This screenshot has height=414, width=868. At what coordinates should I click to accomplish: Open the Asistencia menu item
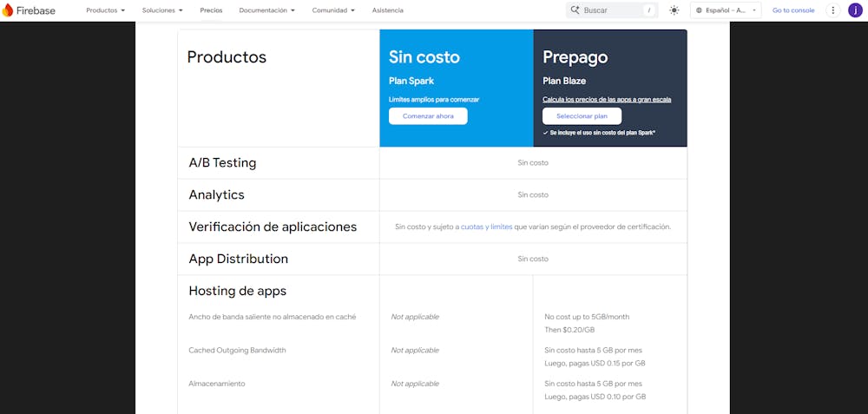(x=387, y=10)
